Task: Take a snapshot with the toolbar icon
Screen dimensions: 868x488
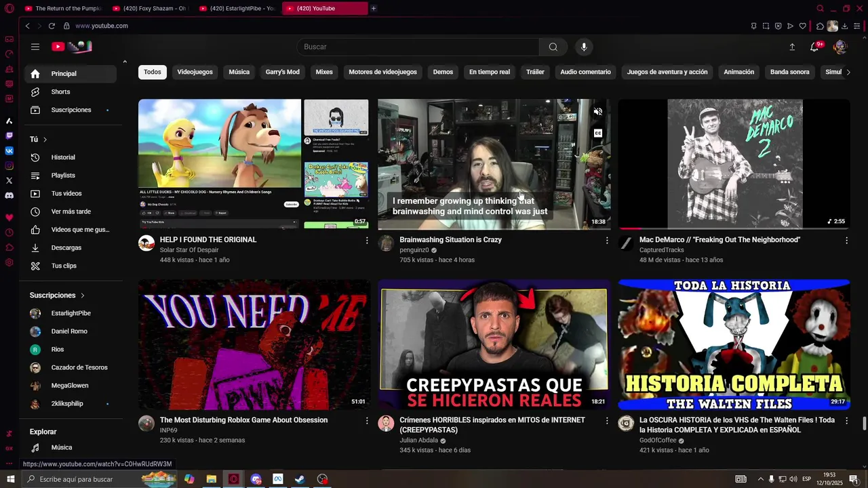Action: [x=766, y=26]
